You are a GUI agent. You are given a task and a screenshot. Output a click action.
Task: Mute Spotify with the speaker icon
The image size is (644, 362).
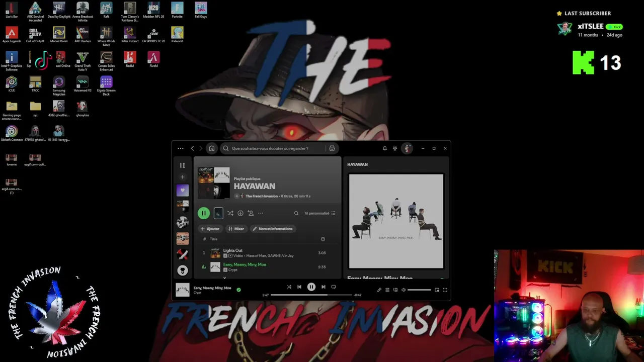[x=403, y=290]
